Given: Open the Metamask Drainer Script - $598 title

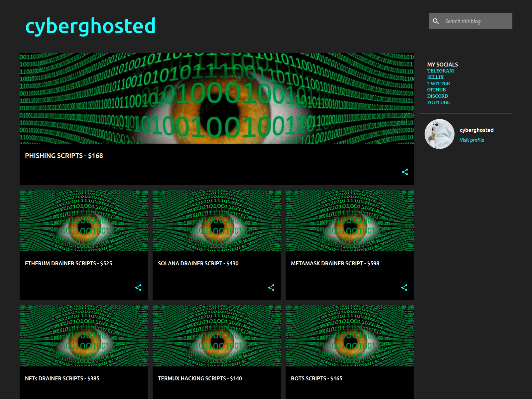Looking at the screenshot, I should pos(335,263).
